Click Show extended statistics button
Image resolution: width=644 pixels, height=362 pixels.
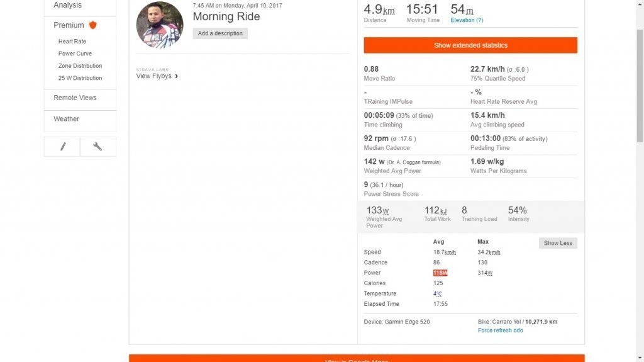pos(470,45)
